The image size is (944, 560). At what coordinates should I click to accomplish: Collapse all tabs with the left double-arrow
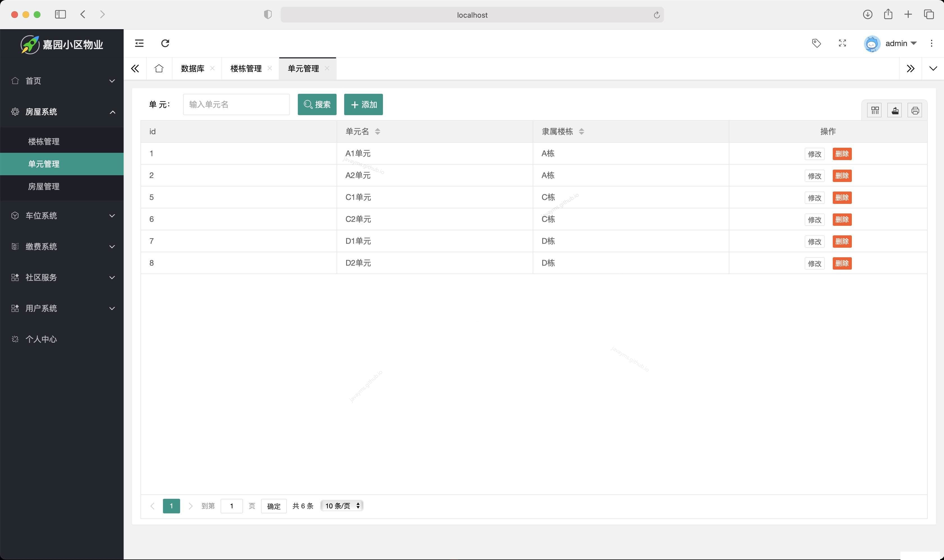tap(135, 68)
